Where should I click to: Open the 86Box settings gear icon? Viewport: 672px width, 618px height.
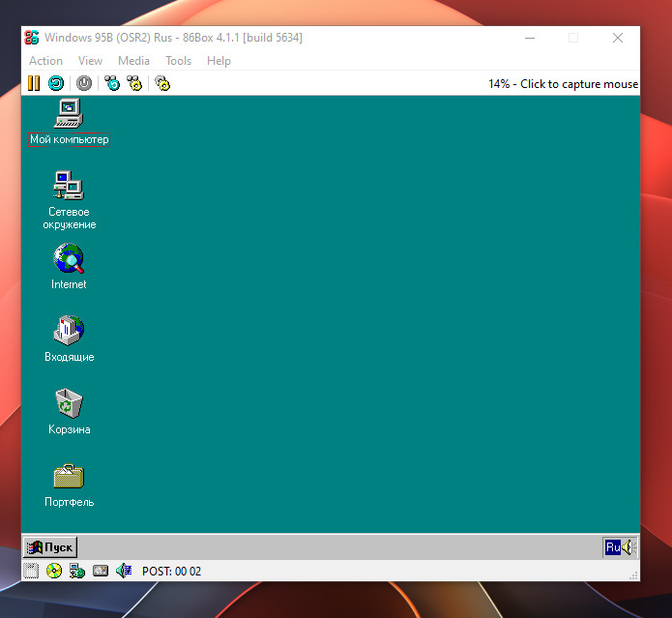click(162, 84)
